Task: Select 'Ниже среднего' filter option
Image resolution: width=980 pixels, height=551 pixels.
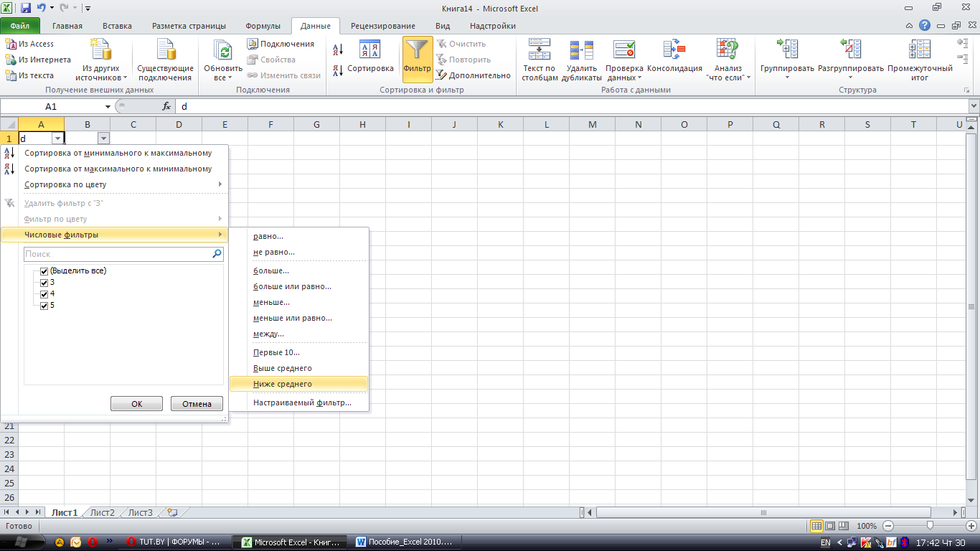Action: pyautogui.click(x=298, y=384)
